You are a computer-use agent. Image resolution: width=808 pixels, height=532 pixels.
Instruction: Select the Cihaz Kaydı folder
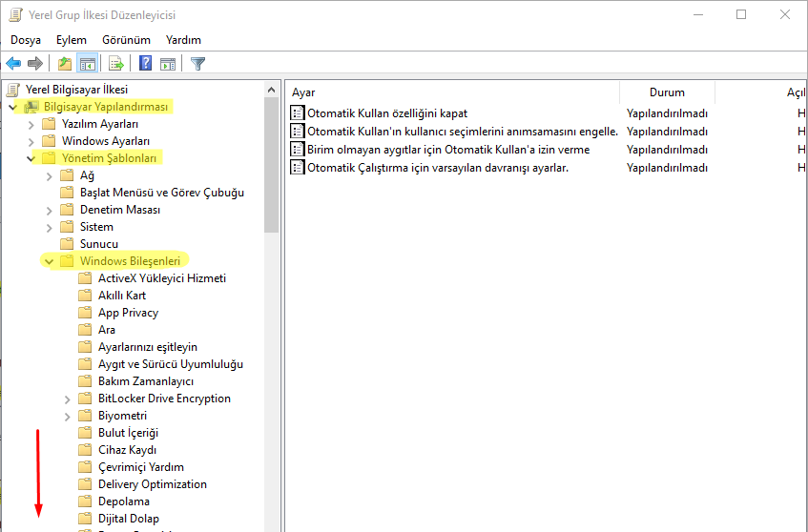coord(127,450)
